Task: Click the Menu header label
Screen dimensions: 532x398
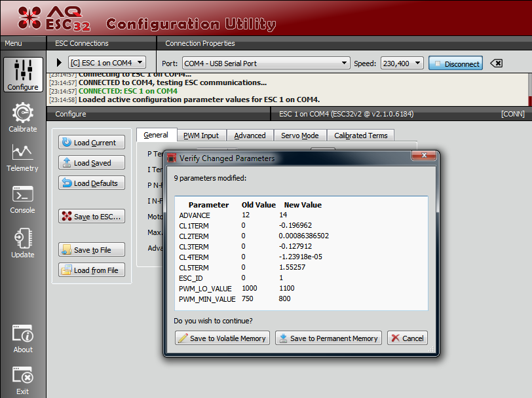Action: coord(13,43)
